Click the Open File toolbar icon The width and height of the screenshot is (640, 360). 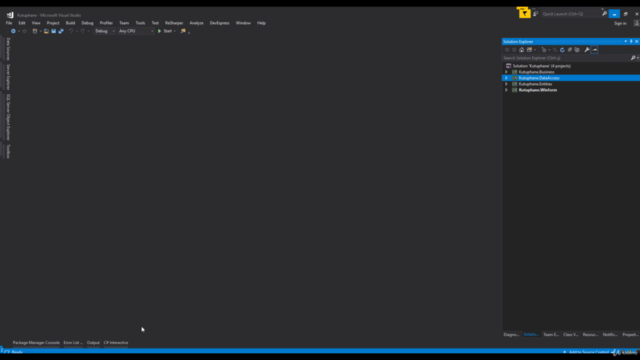coord(46,31)
